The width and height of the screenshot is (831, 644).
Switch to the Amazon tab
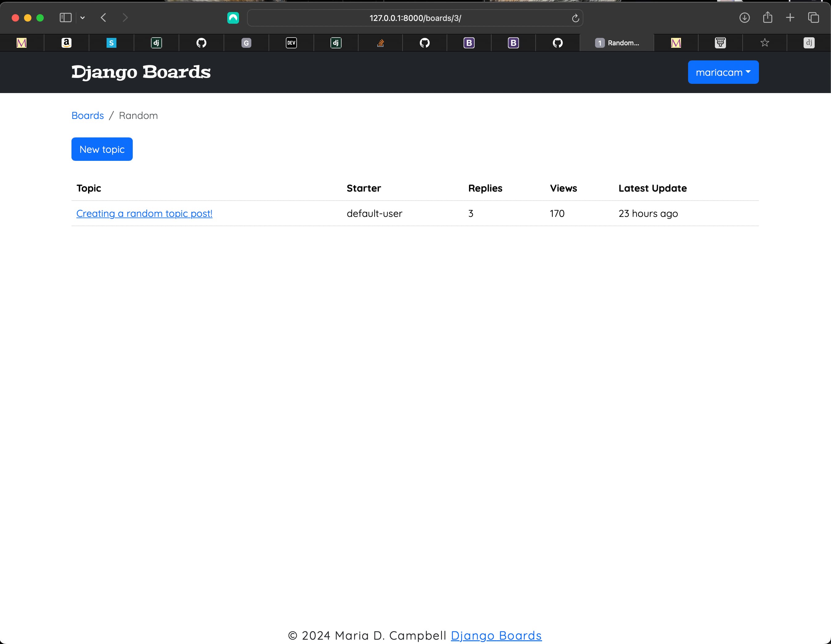pos(67,43)
